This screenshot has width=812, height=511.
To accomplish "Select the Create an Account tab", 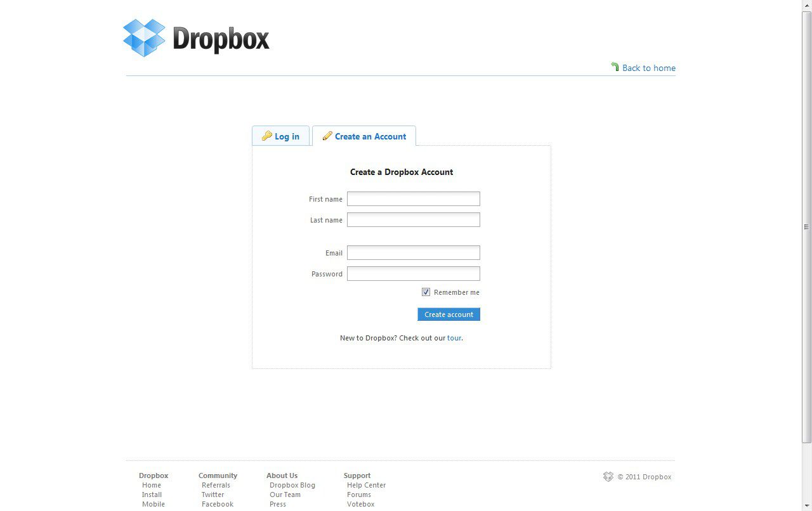I will [x=364, y=136].
